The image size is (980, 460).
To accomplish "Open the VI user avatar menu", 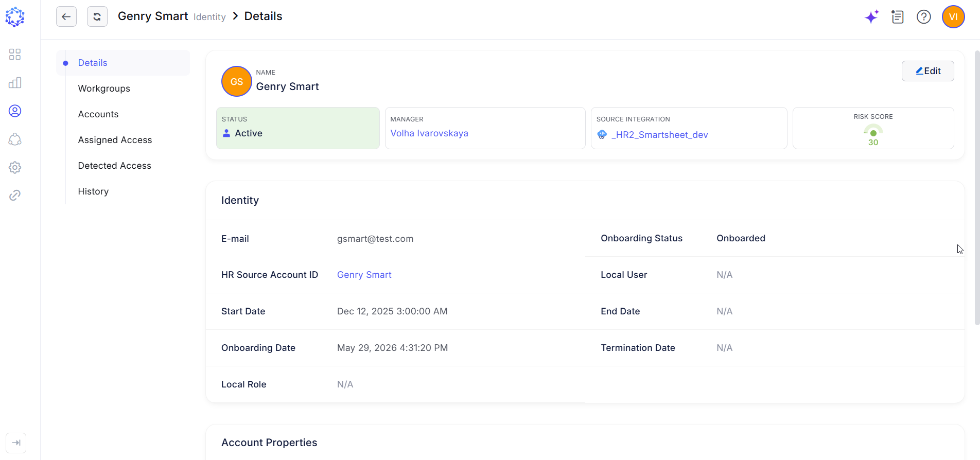I will tap(953, 17).
